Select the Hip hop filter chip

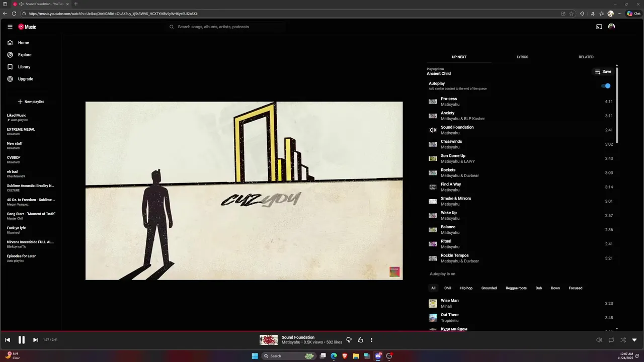click(x=466, y=288)
